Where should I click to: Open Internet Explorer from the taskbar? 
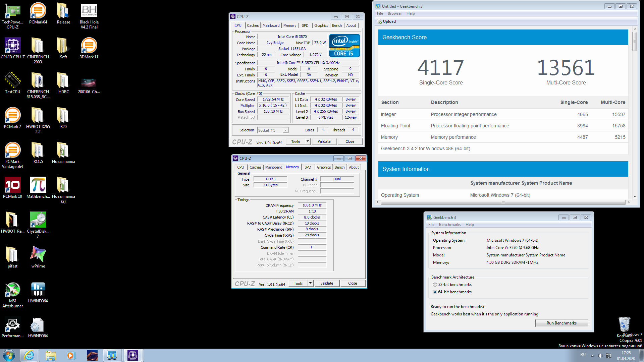point(29,355)
